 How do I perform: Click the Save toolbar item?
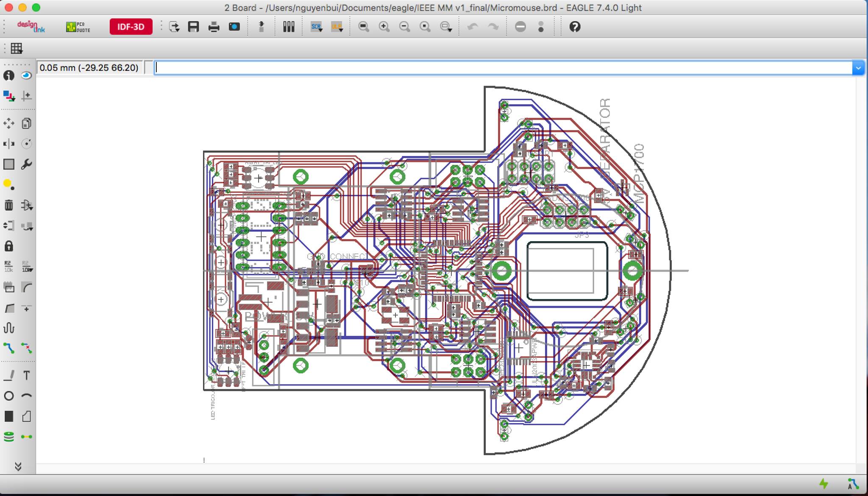pyautogui.click(x=194, y=27)
